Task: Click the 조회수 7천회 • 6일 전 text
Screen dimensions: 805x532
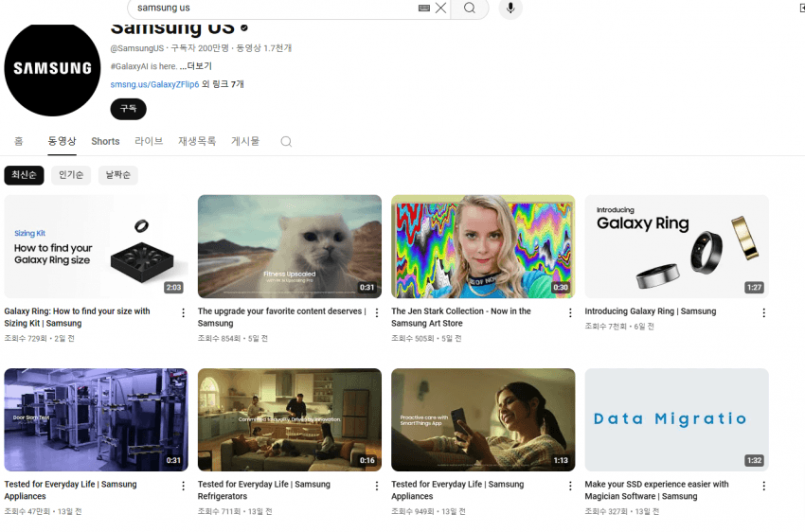Action: click(619, 327)
